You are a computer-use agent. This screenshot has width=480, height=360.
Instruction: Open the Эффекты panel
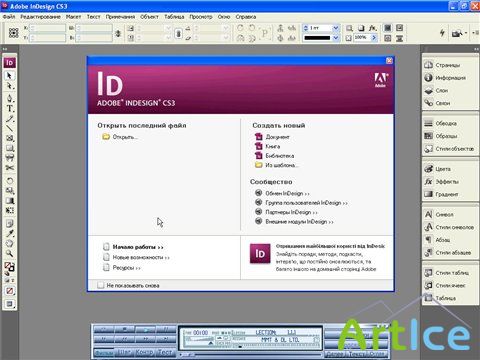447,182
